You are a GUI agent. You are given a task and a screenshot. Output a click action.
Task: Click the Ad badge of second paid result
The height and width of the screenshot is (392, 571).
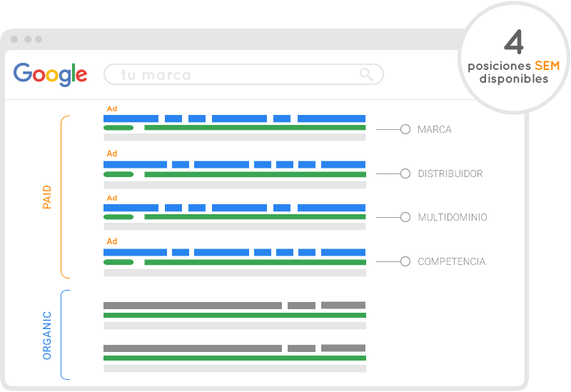112,154
